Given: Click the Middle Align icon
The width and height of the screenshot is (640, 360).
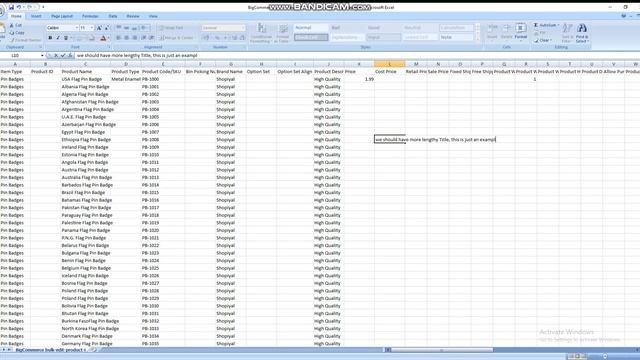Looking at the screenshot, I should pos(127,28).
